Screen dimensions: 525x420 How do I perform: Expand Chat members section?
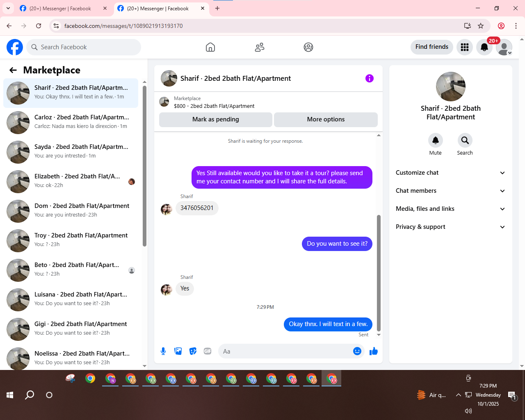click(x=451, y=191)
